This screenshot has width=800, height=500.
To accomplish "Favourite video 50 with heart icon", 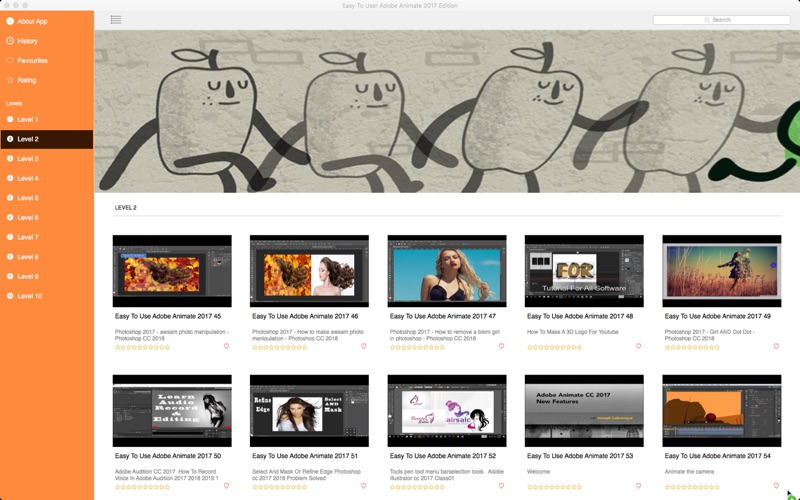I will (227, 486).
